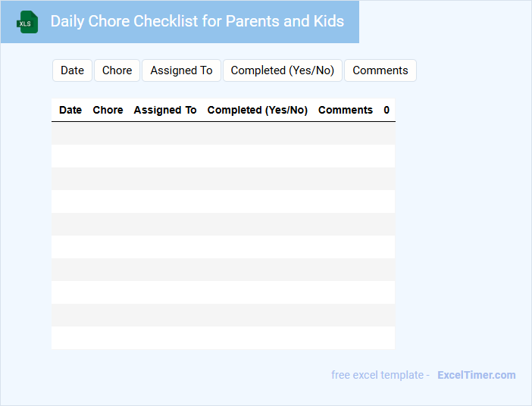This screenshot has width=532, height=406.
Task: Select the Date tag button
Action: click(x=73, y=70)
